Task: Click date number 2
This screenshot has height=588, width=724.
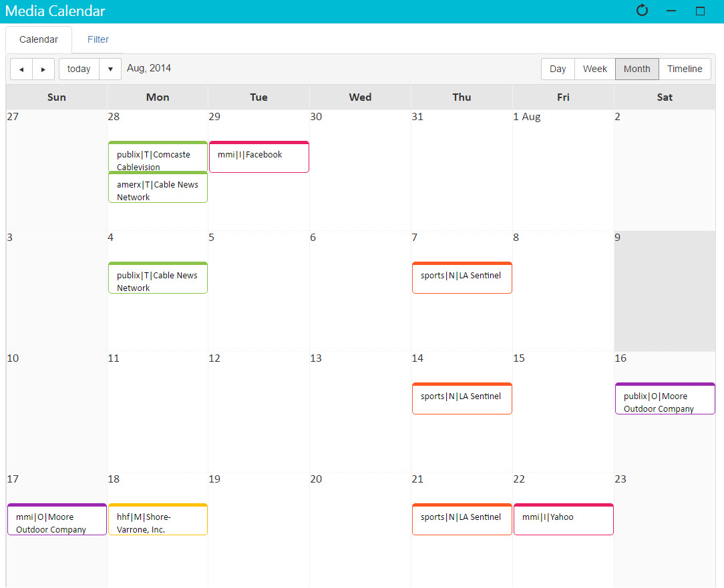Action: 617,117
